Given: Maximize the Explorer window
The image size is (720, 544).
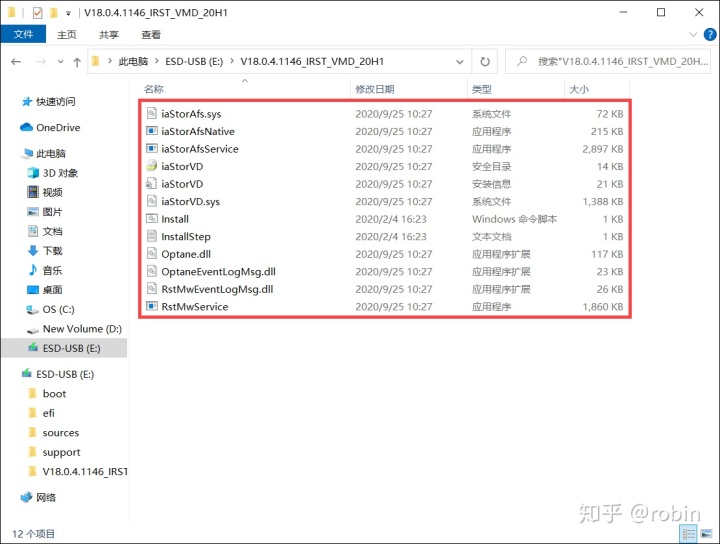Looking at the screenshot, I should click(661, 12).
